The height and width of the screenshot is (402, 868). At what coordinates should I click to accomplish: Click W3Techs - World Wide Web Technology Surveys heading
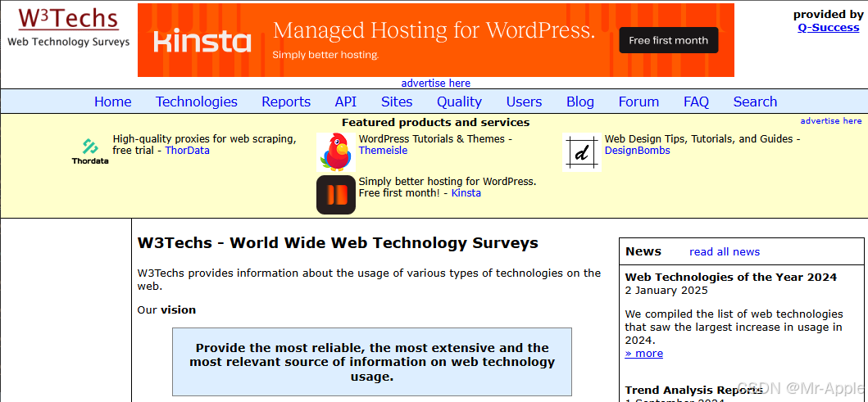338,242
